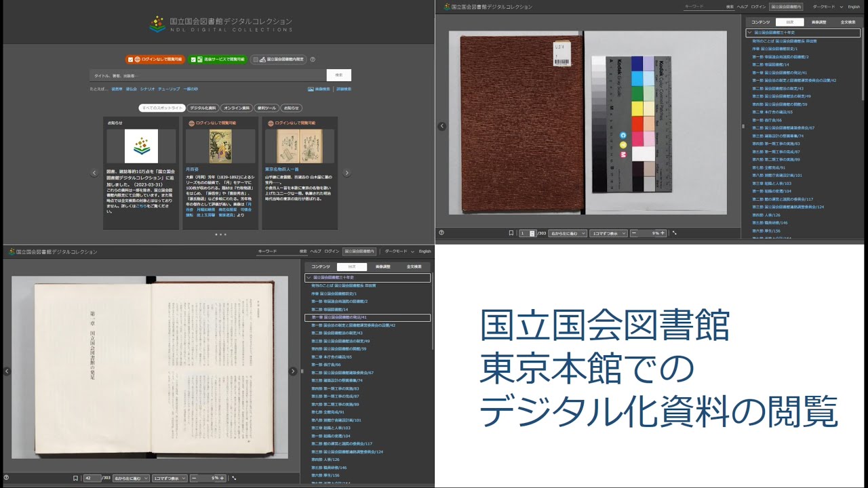This screenshot has width=868, height=488.
Task: Zoom out with minus button in bottom-left viewer
Action: (x=194, y=478)
